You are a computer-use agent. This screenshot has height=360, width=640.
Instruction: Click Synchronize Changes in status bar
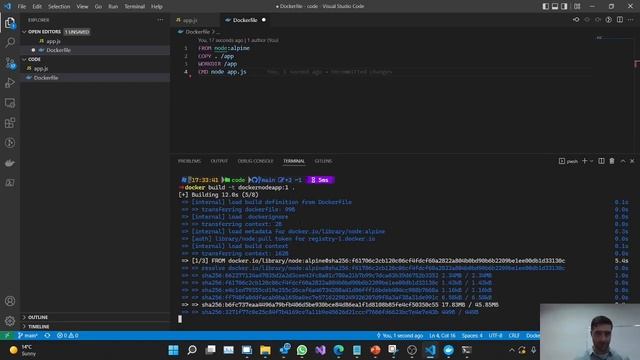pos(47,336)
